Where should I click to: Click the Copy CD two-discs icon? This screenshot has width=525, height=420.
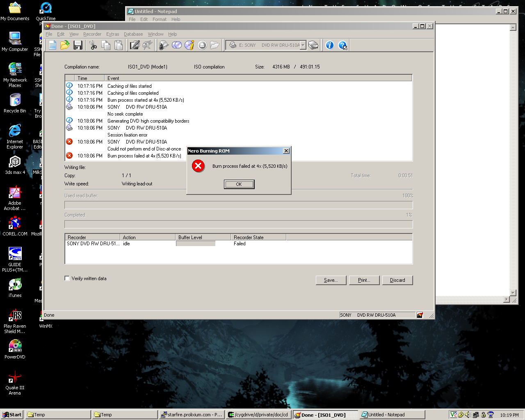pyautogui.click(x=177, y=45)
